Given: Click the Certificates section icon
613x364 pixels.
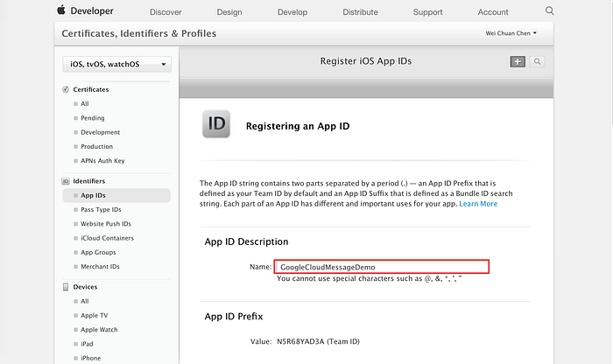Looking at the screenshot, I should click(66, 89).
